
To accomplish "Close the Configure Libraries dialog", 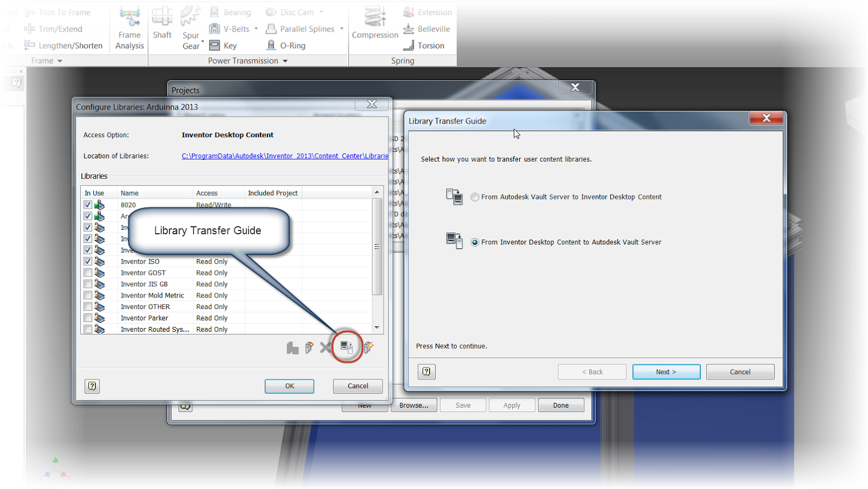I will (x=372, y=104).
